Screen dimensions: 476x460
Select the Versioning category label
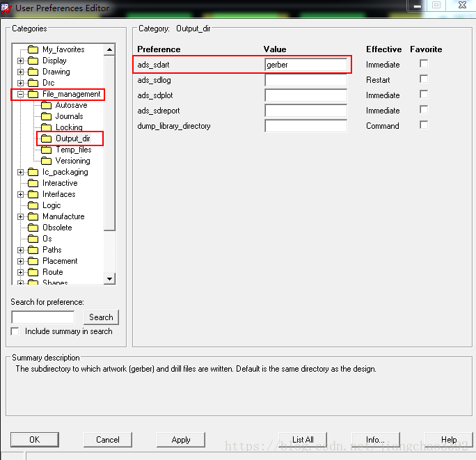coord(73,161)
